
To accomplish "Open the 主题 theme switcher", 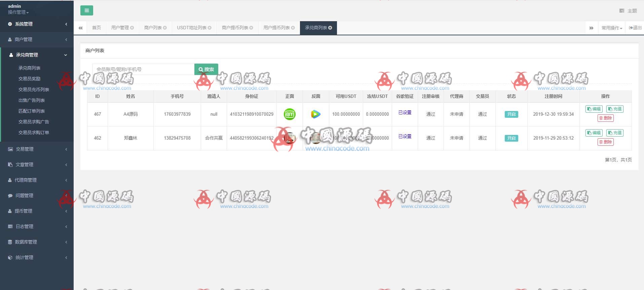I will (628, 11).
